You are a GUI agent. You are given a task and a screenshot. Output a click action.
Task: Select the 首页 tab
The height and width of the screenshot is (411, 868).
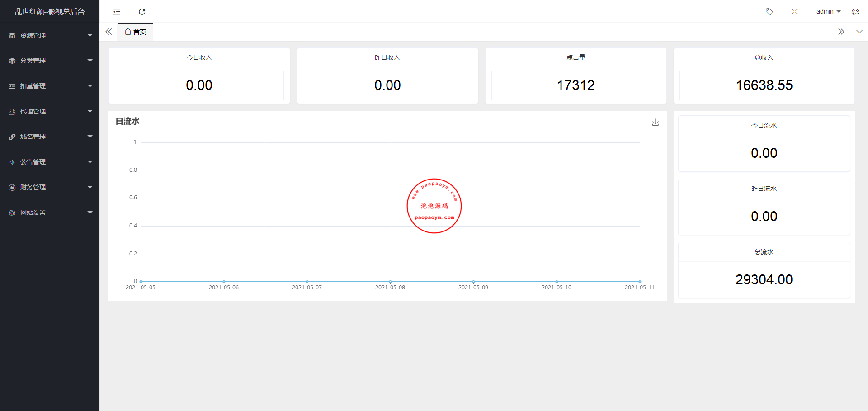pos(135,32)
